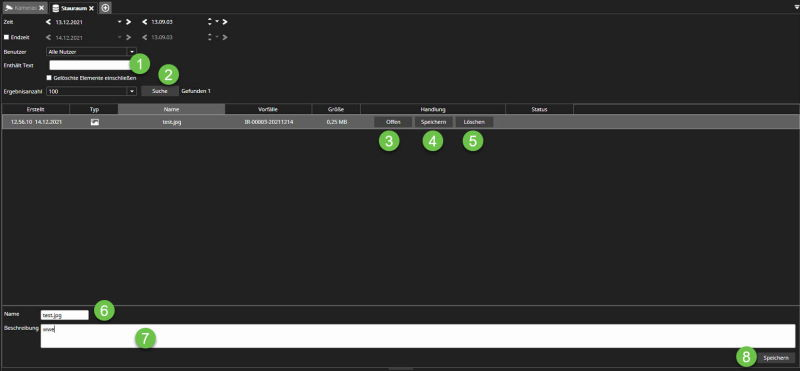Decrease Zeit time with spinner down arrow
The height and width of the screenshot is (371, 800).
click(210, 24)
